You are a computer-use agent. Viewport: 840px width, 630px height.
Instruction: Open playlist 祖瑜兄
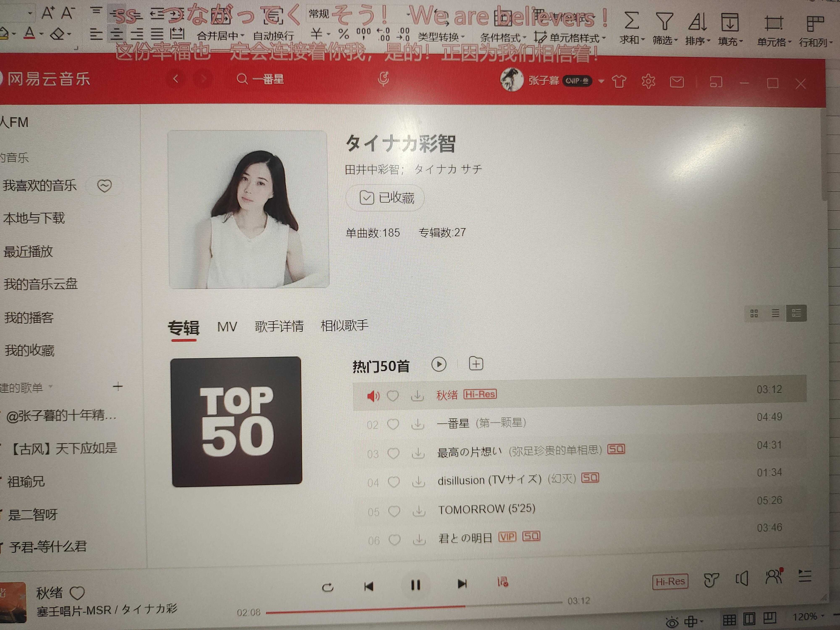(26, 482)
